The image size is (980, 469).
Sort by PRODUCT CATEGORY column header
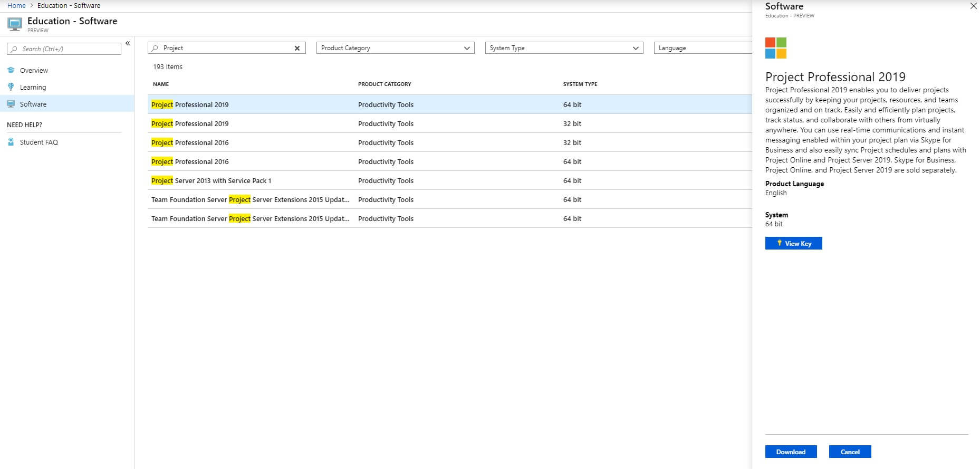tap(385, 84)
